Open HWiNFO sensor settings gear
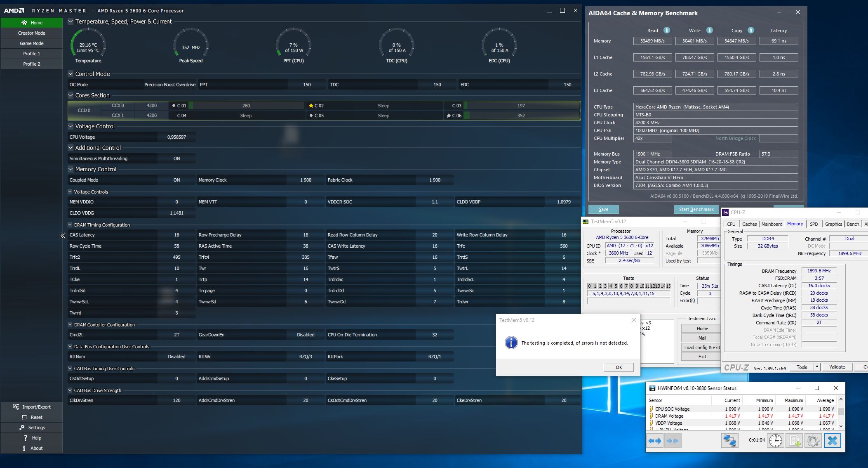This screenshot has height=468, width=868. coord(813,441)
